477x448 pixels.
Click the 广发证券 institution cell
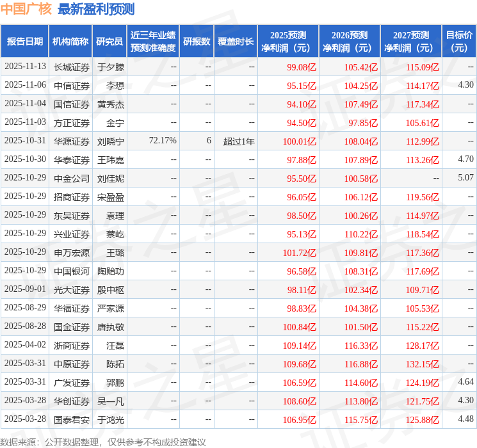72,383
